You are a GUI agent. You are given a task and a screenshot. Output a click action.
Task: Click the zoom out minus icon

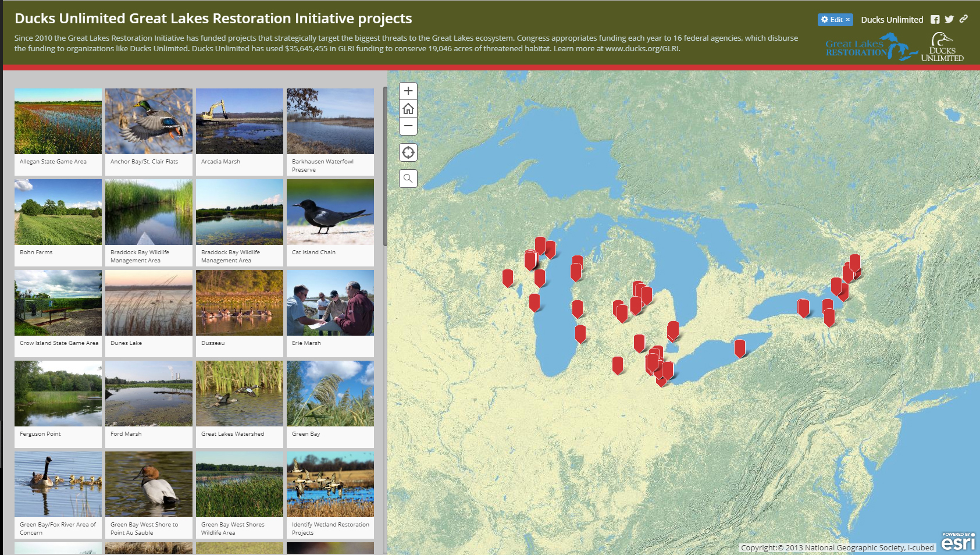(x=408, y=126)
